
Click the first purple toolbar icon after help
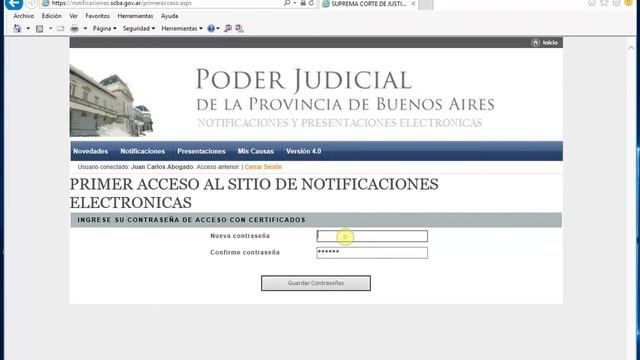tap(228, 29)
